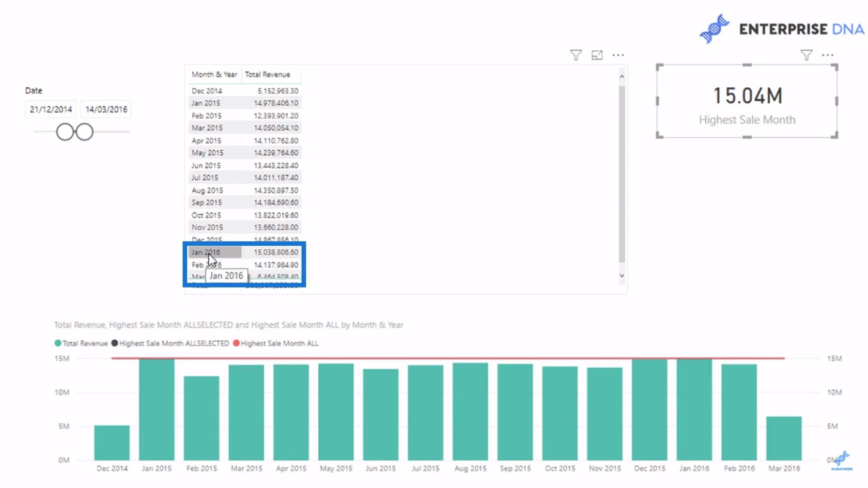This screenshot has width=868, height=488.
Task: Select the Jul 2015 table row
Action: coord(245,178)
